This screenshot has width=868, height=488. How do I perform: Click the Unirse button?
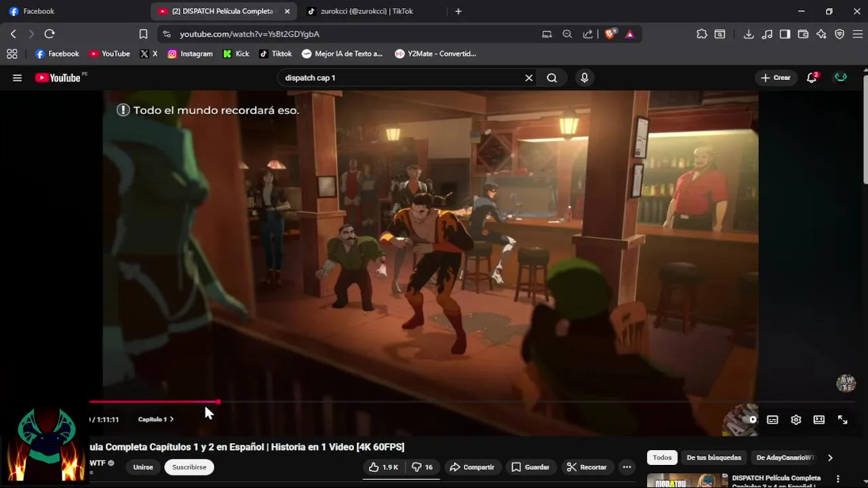coord(143,467)
